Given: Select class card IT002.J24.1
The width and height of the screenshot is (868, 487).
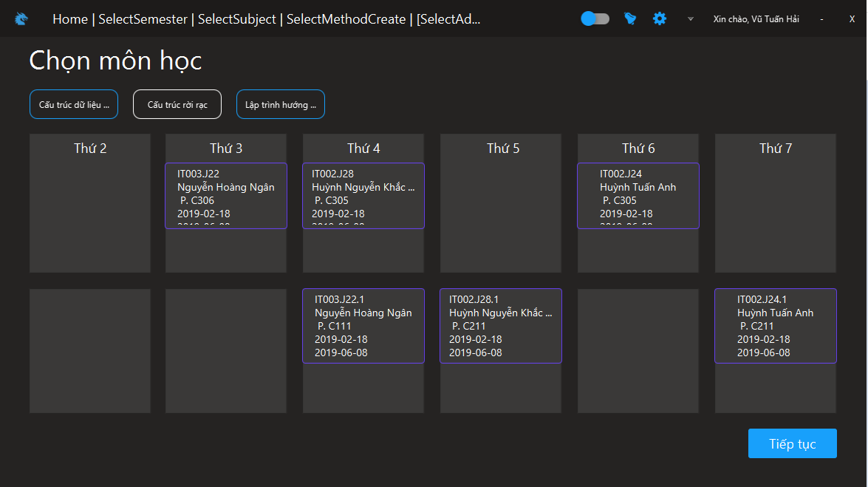Looking at the screenshot, I should pyautogui.click(x=775, y=326).
